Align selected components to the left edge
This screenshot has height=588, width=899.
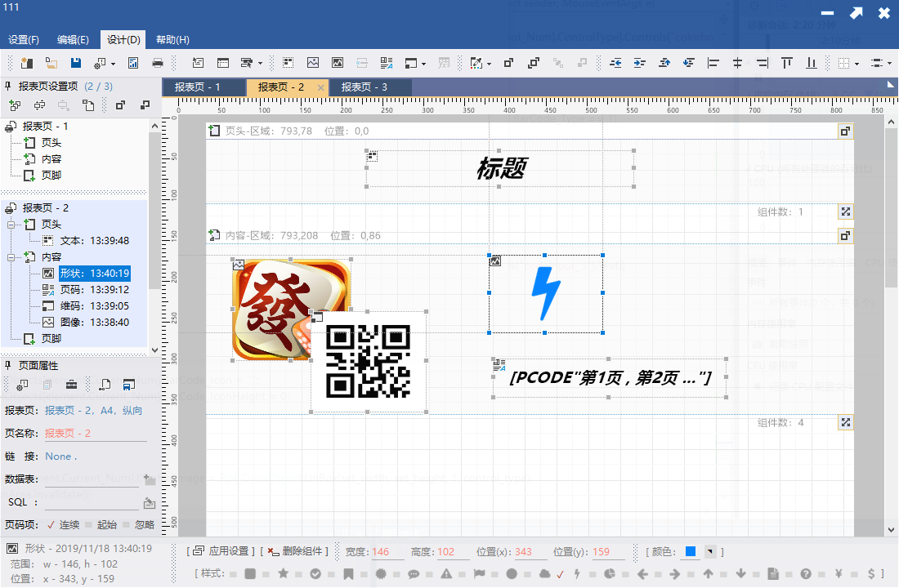pos(713,63)
